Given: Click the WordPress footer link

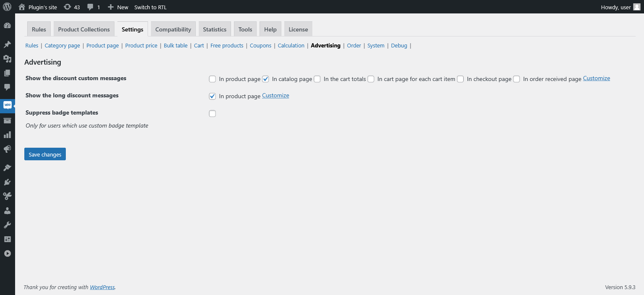Looking at the screenshot, I should (x=102, y=287).
